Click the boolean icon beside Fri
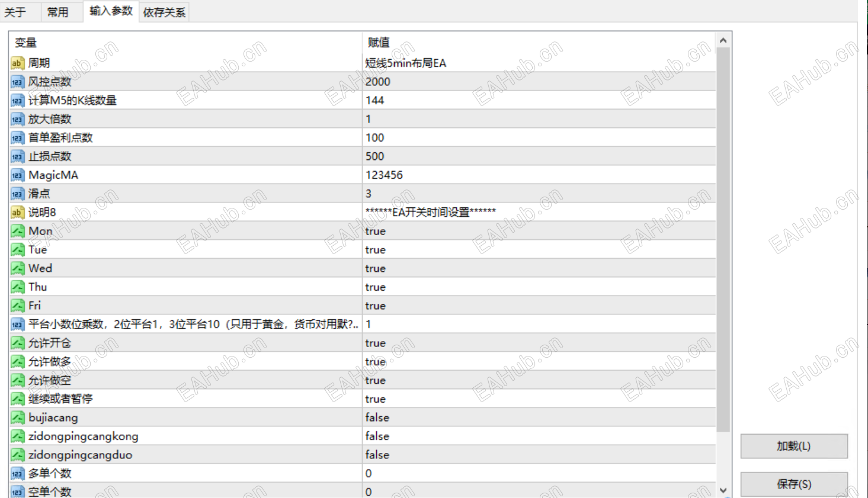Screen dimensions: 868x498 coord(17,306)
